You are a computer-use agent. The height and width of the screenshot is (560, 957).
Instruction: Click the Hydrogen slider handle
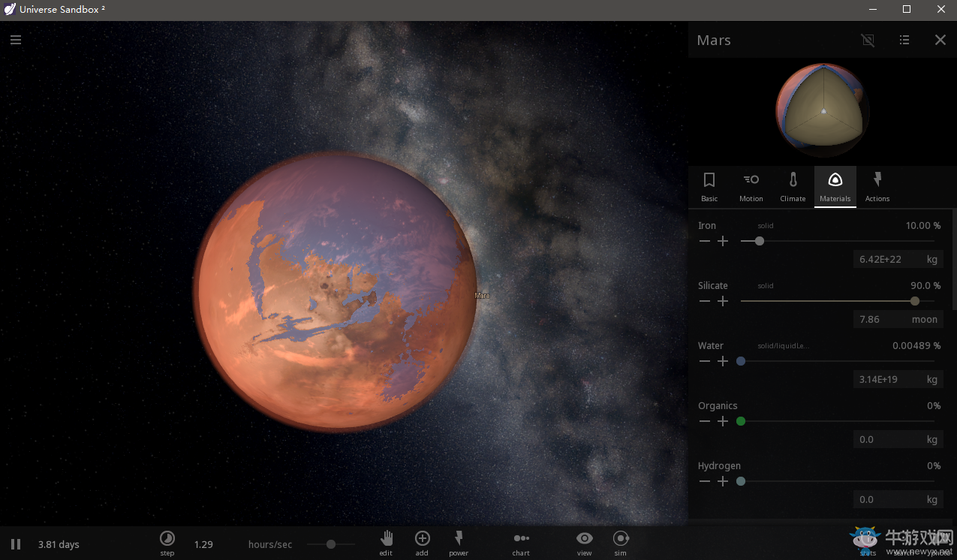coord(741,481)
